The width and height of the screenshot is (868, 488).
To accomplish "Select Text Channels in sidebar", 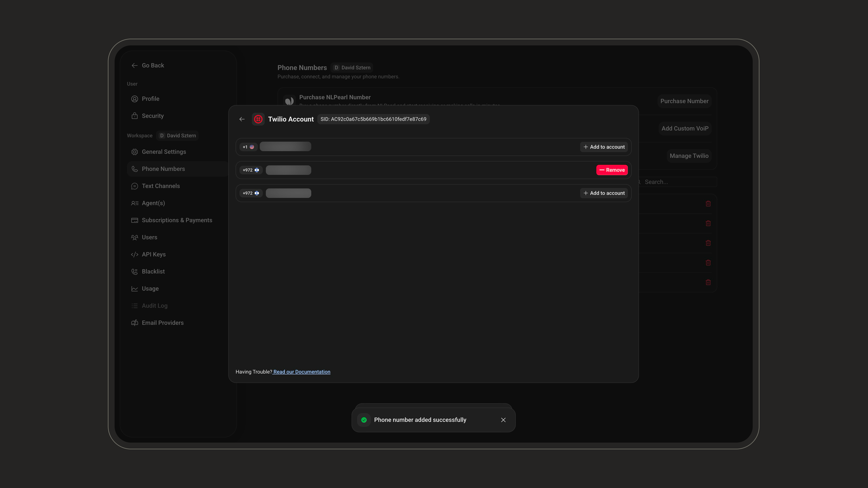I will click(x=178, y=186).
